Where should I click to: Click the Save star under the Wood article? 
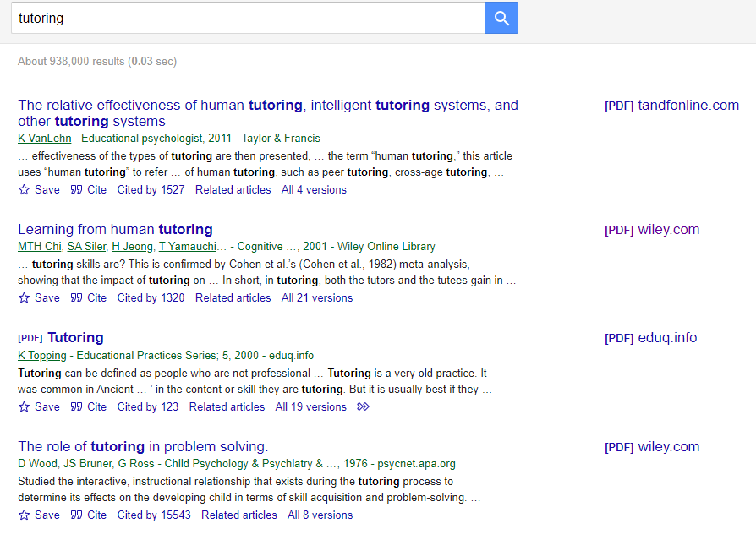click(25, 515)
